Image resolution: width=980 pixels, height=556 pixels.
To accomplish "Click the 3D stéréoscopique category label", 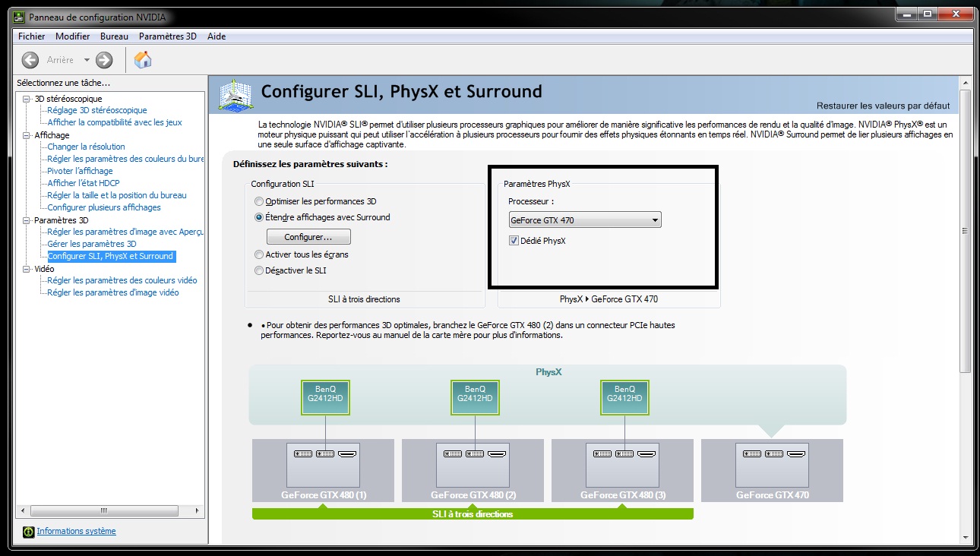I will coord(68,99).
